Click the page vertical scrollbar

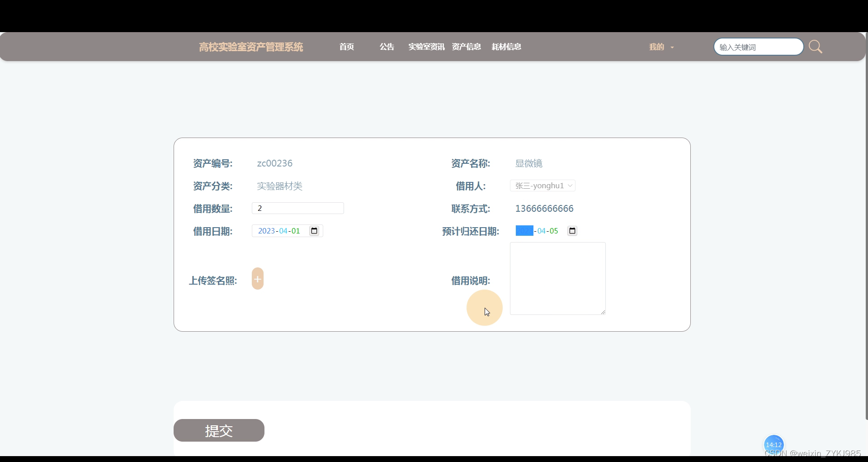click(866, 226)
